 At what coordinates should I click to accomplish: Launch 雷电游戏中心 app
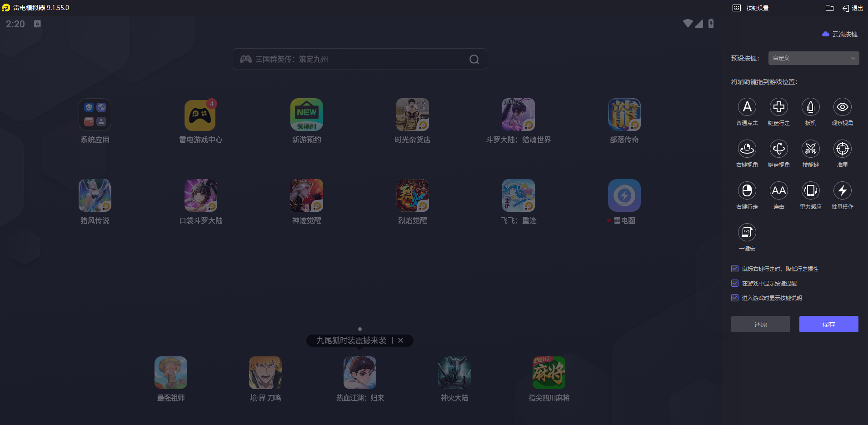201,115
